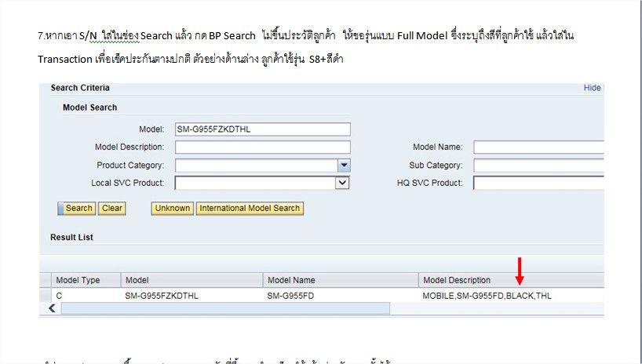
Task: Click the Unknown button
Action: coord(173,209)
